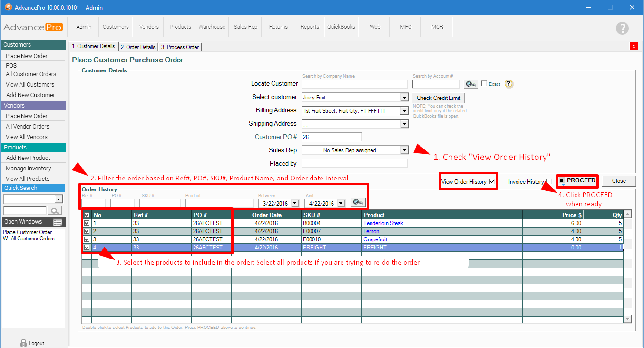Open the Sales Rep dropdown
Viewport: 644px width, 348px height.
(x=404, y=150)
